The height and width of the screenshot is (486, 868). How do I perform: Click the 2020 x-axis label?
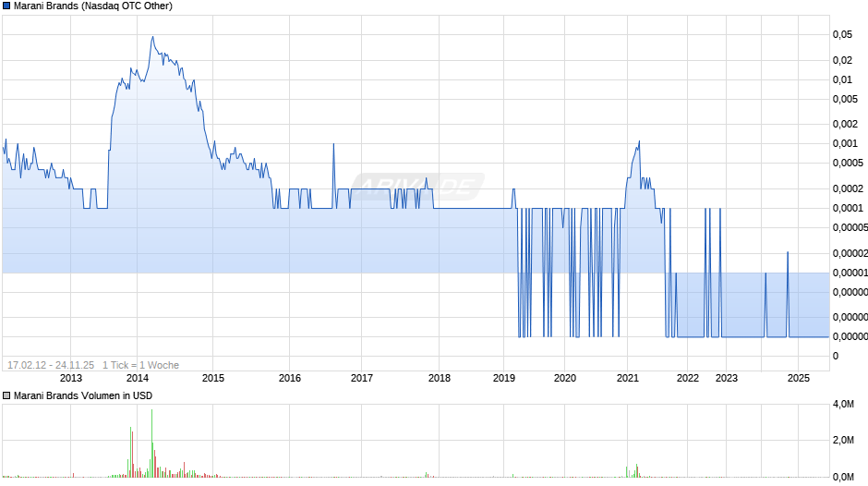pos(564,379)
